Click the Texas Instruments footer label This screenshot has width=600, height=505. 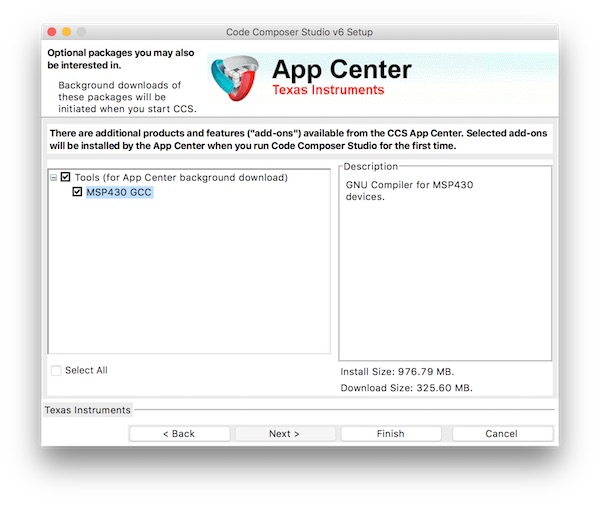[88, 410]
